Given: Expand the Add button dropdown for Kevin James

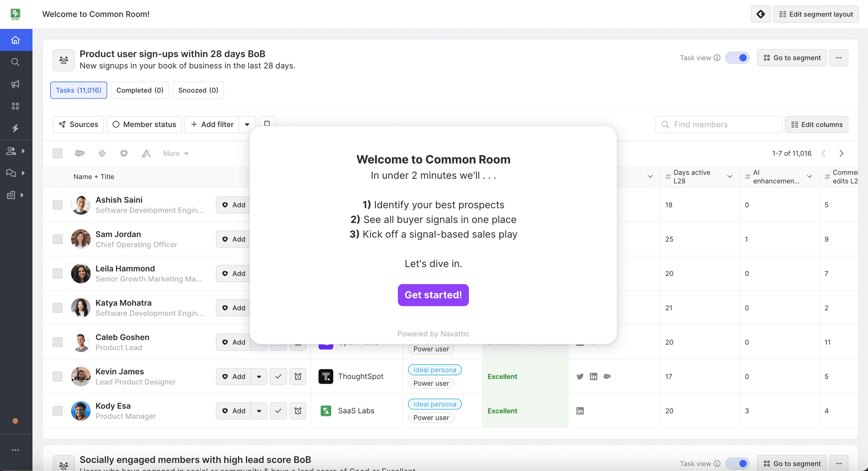Looking at the screenshot, I should [259, 376].
